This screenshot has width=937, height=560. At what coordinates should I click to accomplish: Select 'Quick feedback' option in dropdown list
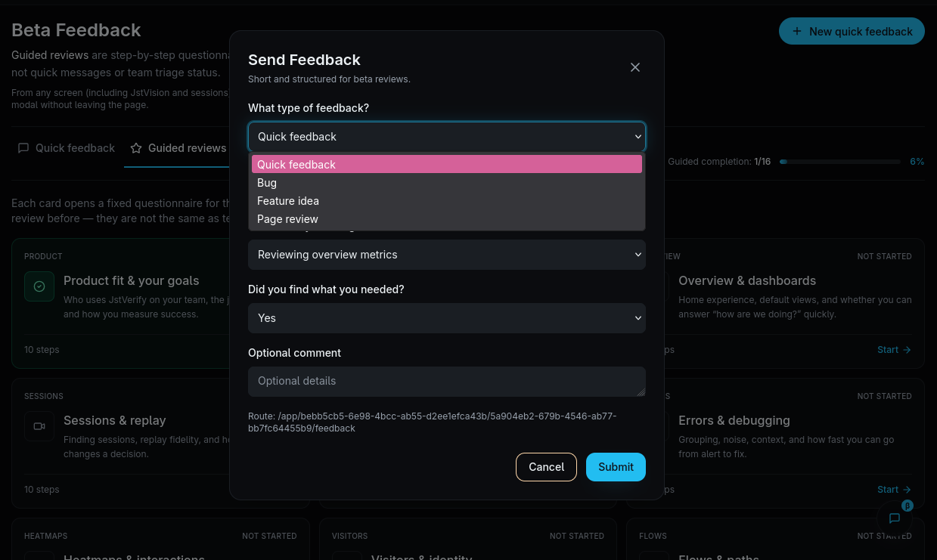[447, 164]
